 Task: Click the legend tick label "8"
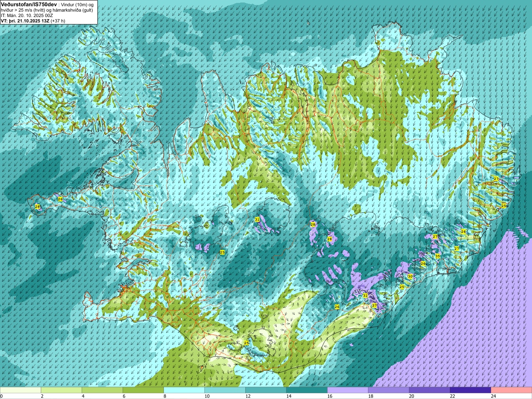(x=165, y=396)
